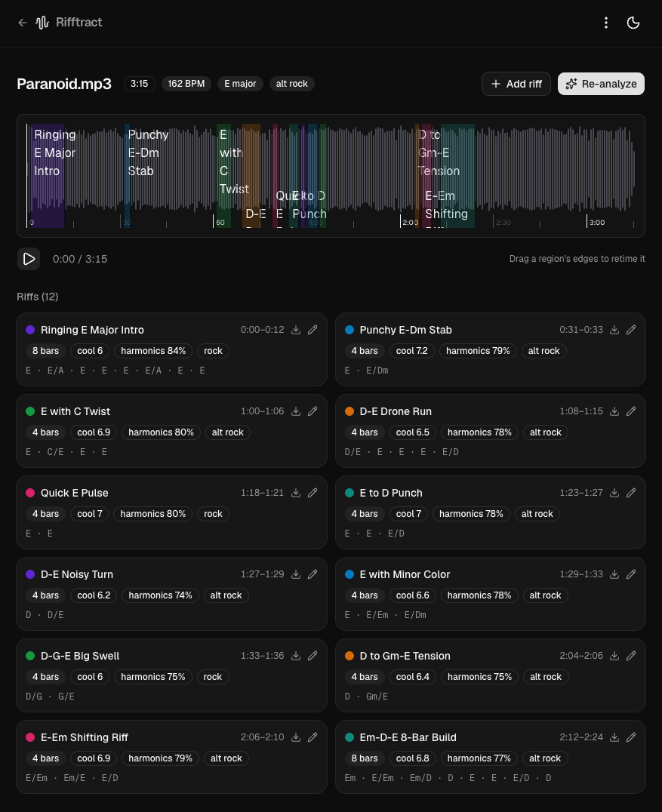This screenshot has height=812, width=662.
Task: Click the Riffs (12) heading
Action: coord(37,297)
